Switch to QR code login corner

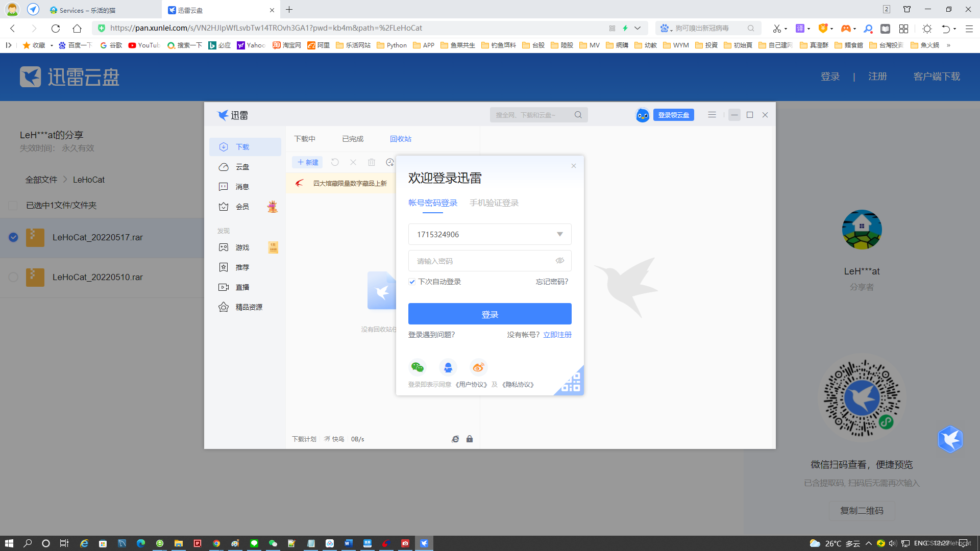pyautogui.click(x=572, y=383)
